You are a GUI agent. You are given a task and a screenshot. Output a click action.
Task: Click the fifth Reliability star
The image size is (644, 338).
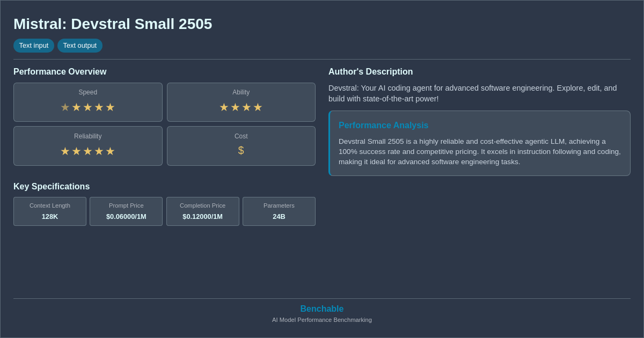pyautogui.click(x=110, y=151)
